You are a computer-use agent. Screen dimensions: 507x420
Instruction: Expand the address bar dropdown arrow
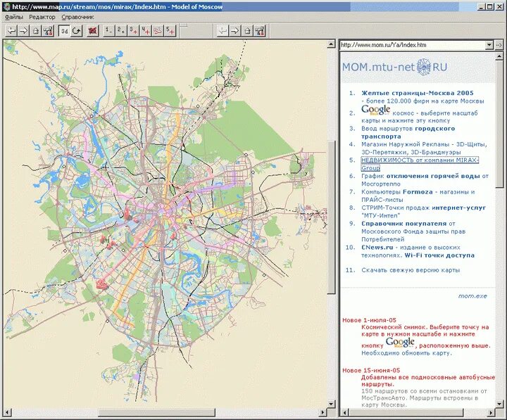point(489,45)
